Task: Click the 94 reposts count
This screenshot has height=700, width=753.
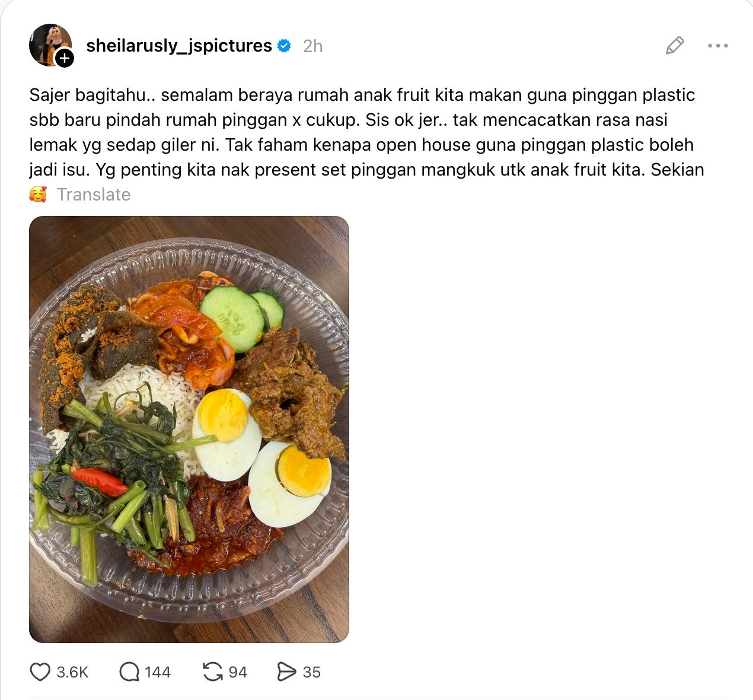Action: (x=238, y=672)
